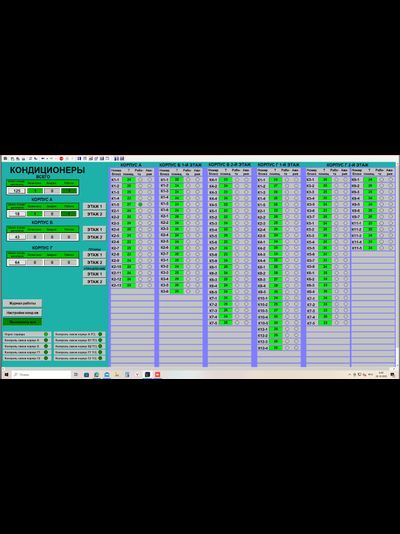Click the dark green button under Настройки
Viewport: 400px width, 534px height.
click(x=22, y=322)
